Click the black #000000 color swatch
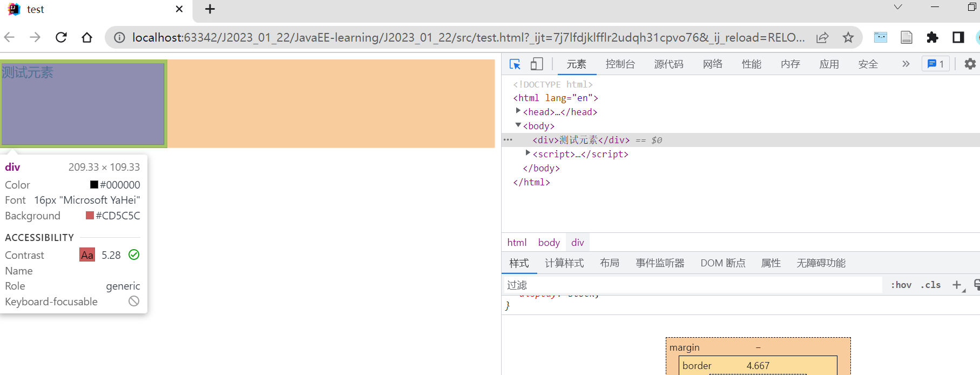The height and width of the screenshot is (375, 980). pyautogui.click(x=94, y=185)
